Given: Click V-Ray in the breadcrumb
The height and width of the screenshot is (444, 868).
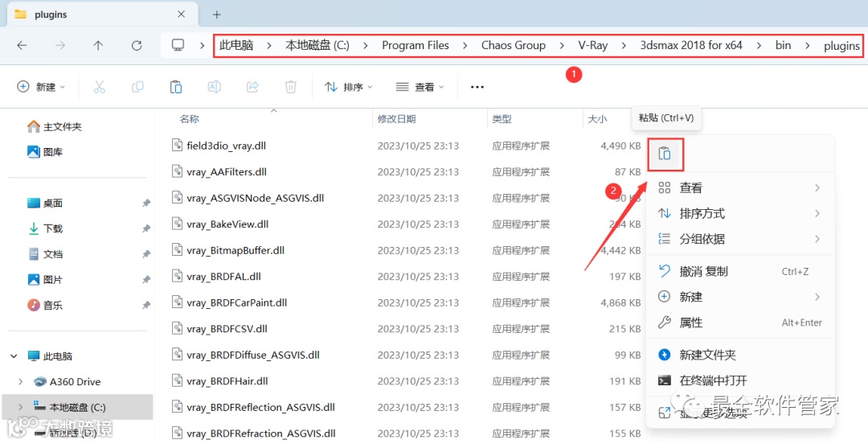Looking at the screenshot, I should (593, 46).
